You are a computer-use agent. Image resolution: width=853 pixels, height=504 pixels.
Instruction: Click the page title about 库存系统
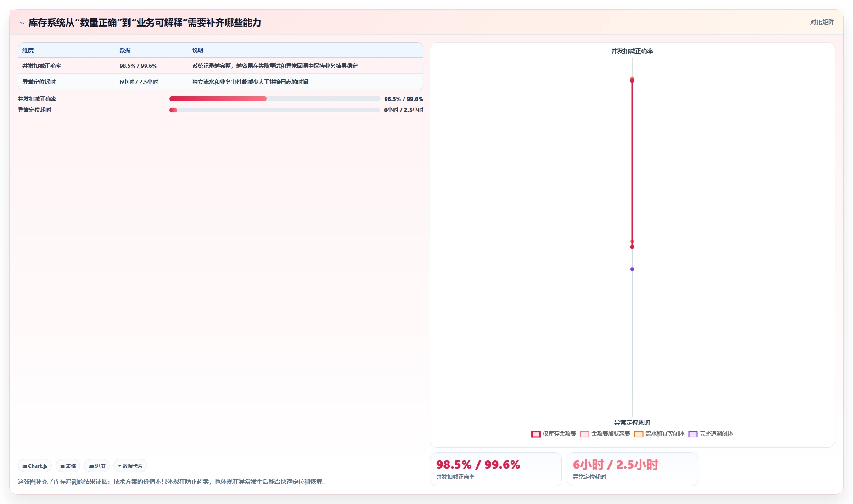pos(145,22)
